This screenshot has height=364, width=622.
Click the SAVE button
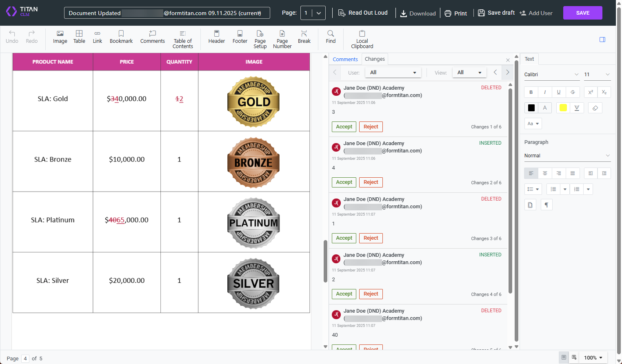(x=582, y=13)
